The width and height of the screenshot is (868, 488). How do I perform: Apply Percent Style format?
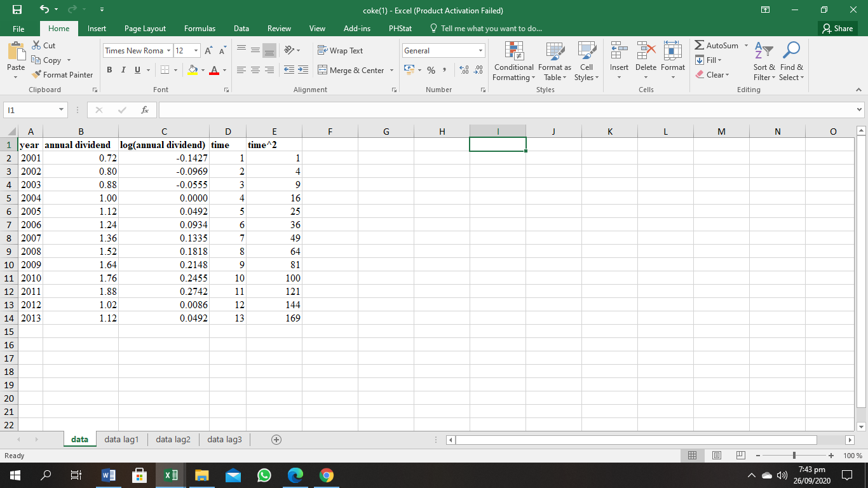431,70
